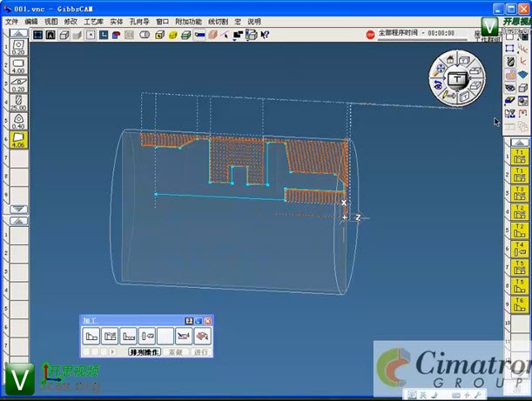Select tool tile 5 labeled 0.40
Screen dimensions: 532x401
[18, 122]
